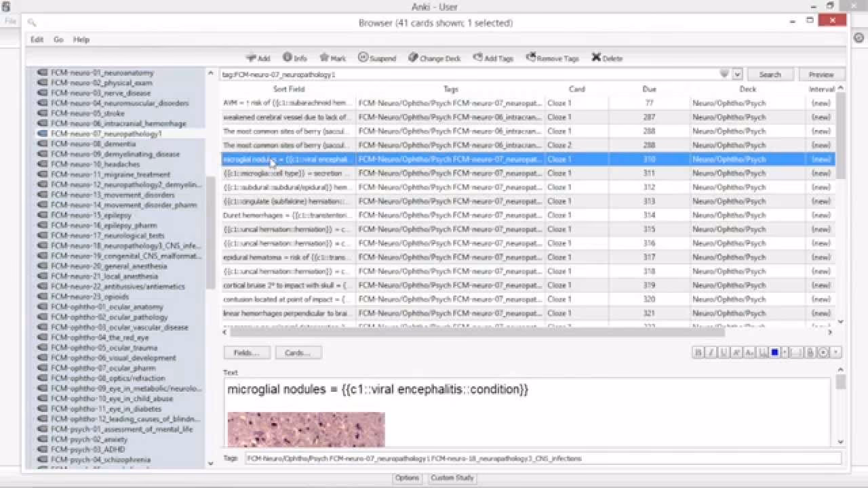Click the Remove Tags toolbar icon
Screen dimensions: 868x488
pyautogui.click(x=552, y=58)
